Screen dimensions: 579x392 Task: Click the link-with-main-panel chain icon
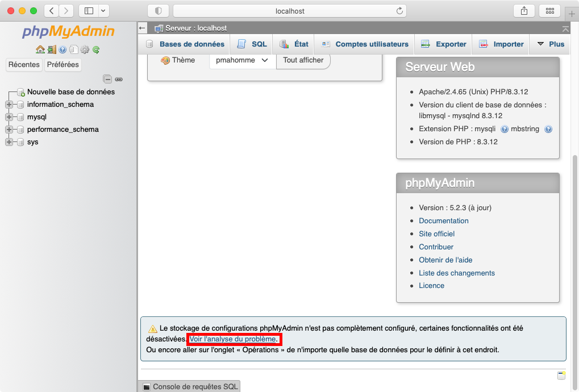tap(119, 80)
